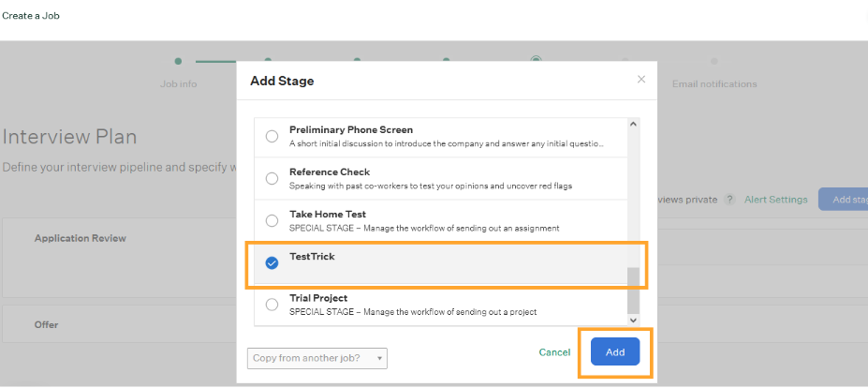This screenshot has width=868, height=388.
Task: Select the Reference Check radio option
Action: (x=272, y=179)
